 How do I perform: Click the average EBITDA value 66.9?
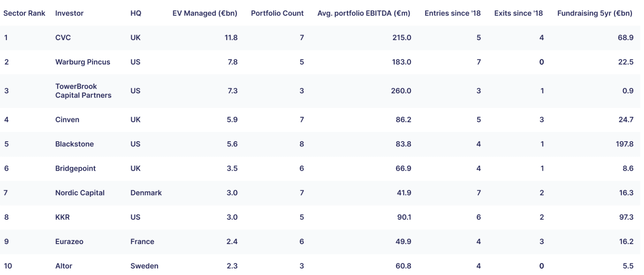coord(404,168)
